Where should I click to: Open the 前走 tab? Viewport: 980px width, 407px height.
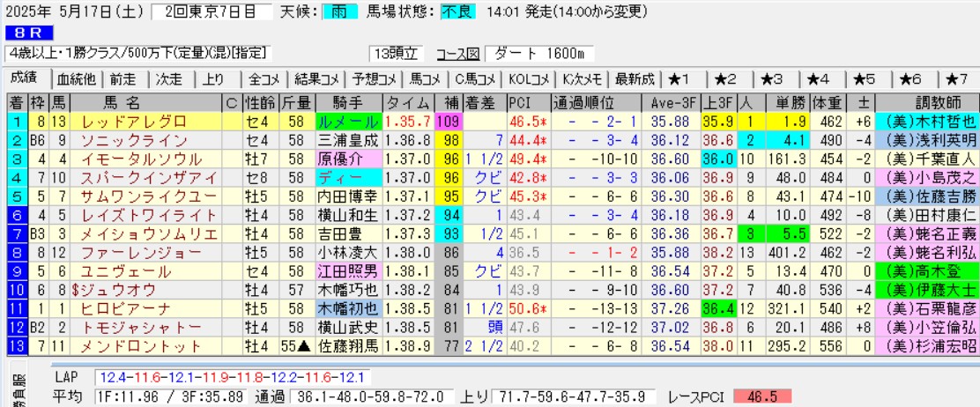[x=123, y=78]
